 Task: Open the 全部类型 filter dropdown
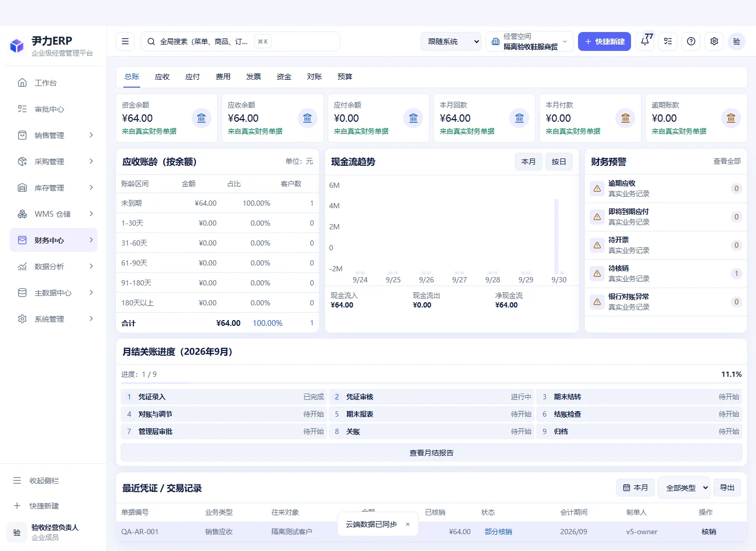[x=684, y=488]
